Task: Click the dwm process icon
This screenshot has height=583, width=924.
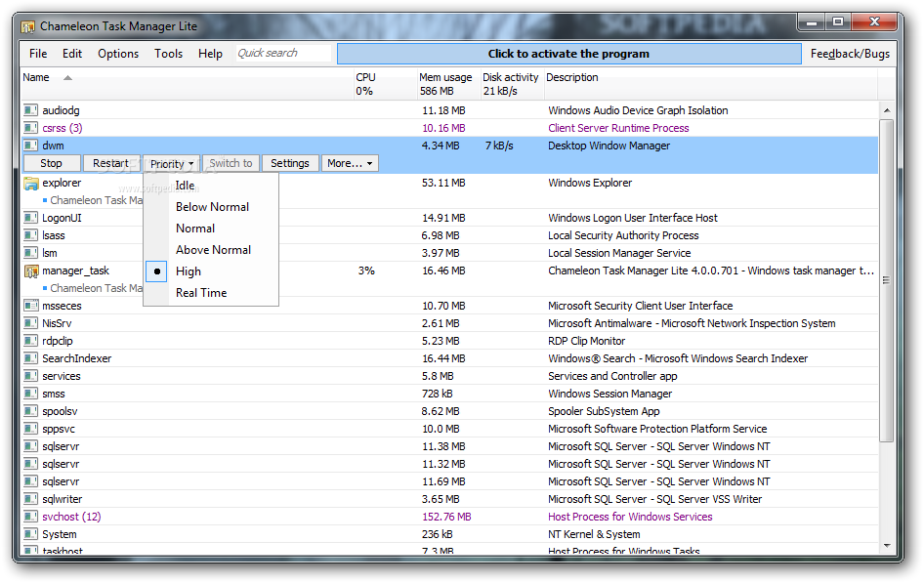Action: tap(30, 146)
